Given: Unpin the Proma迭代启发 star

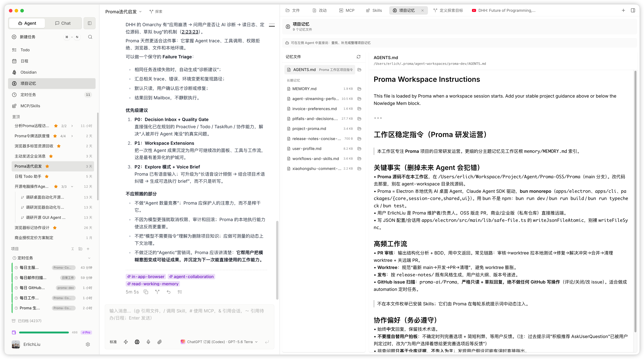Looking at the screenshot, I should pyautogui.click(x=47, y=166).
